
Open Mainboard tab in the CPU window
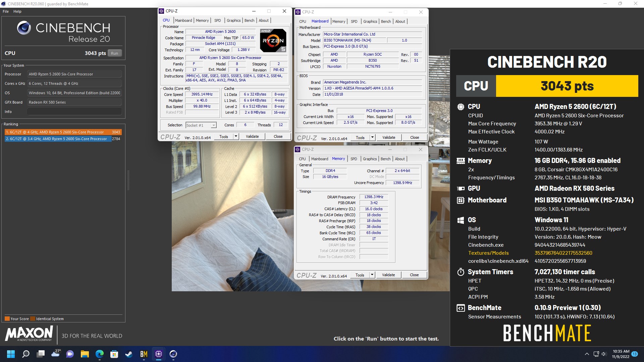point(183,20)
